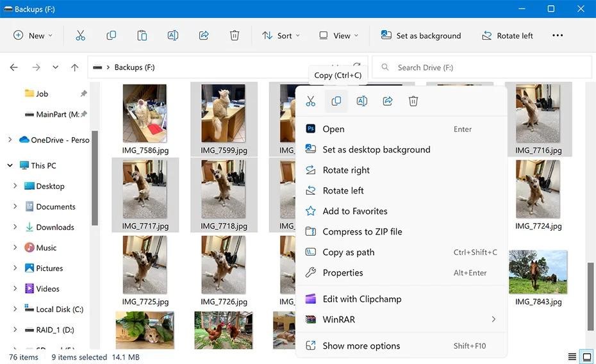This screenshot has height=364, width=596.
Task: Open the See more three-dots menu
Action: pos(558,35)
